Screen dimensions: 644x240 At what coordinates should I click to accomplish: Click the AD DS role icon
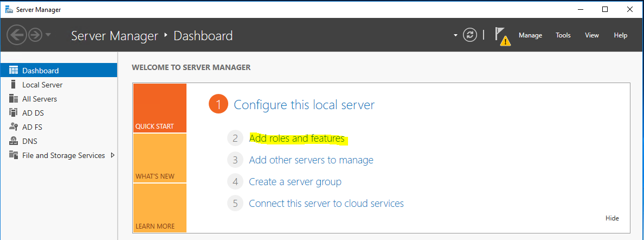click(14, 112)
